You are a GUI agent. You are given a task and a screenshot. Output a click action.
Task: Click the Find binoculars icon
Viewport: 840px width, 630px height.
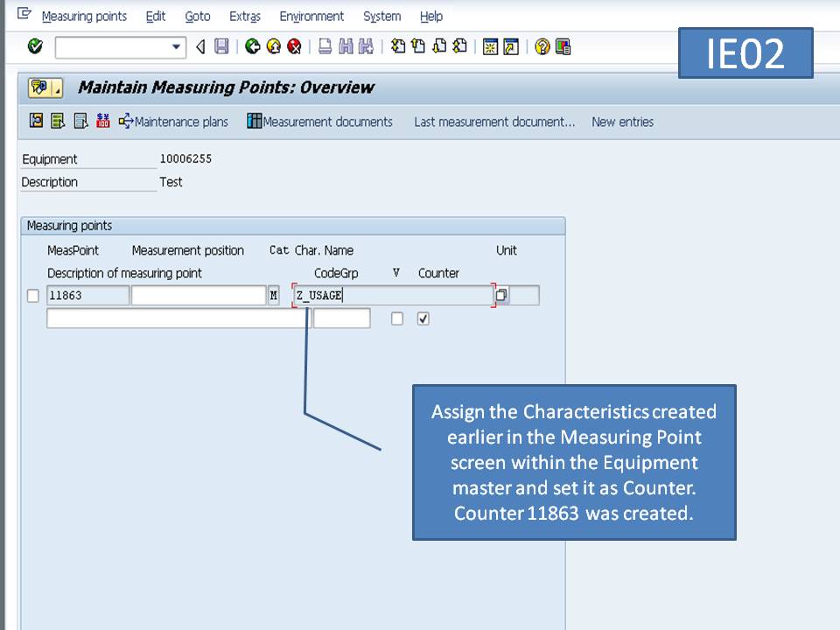[346, 46]
